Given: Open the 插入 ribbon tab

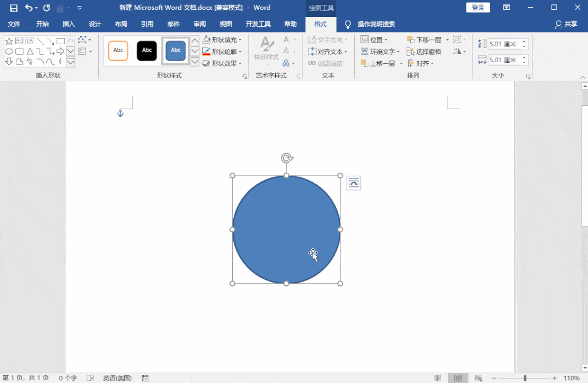Looking at the screenshot, I should coord(69,24).
